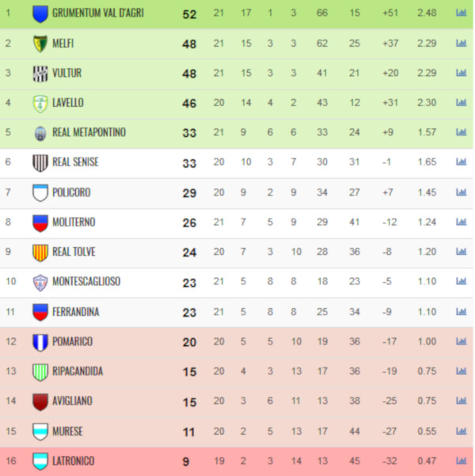Open Real Senise statistics chart icon

click(461, 162)
